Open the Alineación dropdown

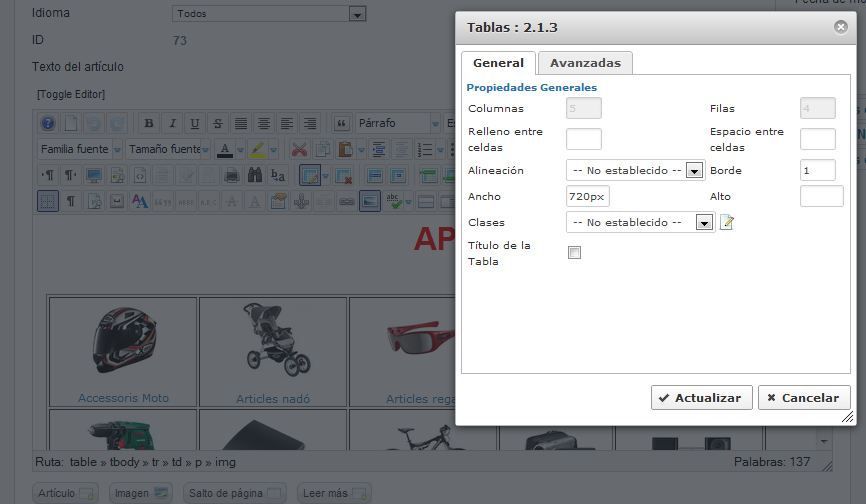point(635,170)
